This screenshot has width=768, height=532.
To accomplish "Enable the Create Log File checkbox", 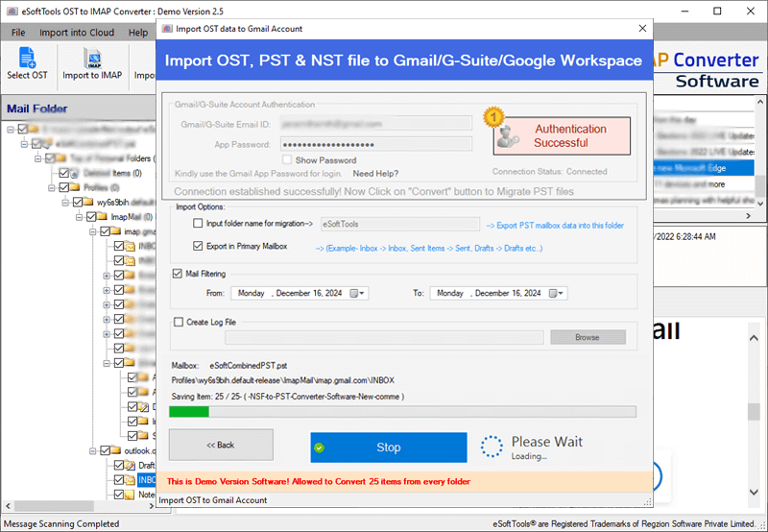I will pyautogui.click(x=179, y=322).
